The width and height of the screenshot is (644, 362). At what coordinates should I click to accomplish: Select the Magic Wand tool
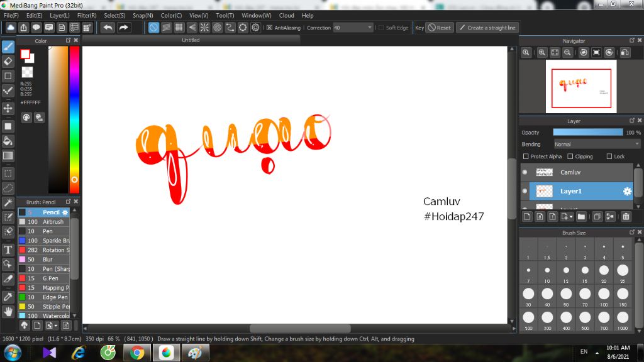point(8,203)
